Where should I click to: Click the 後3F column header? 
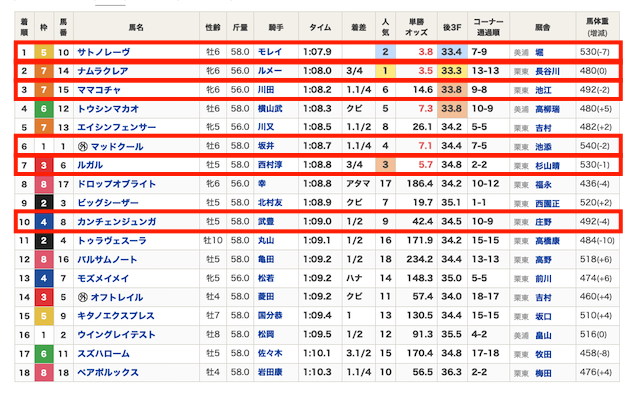452,27
